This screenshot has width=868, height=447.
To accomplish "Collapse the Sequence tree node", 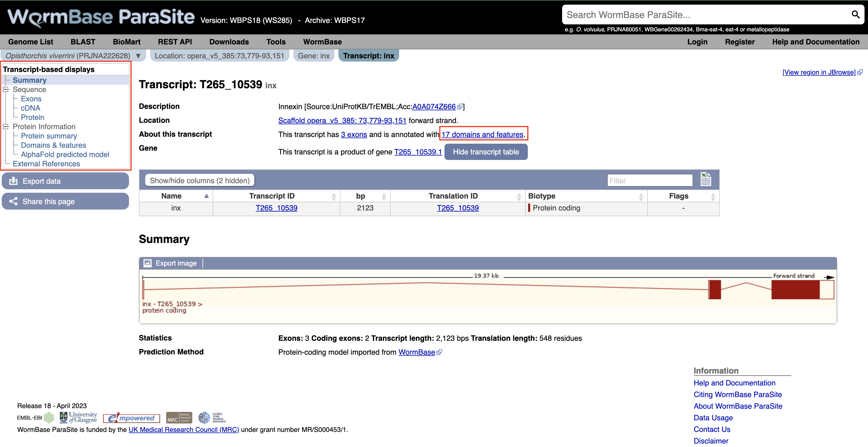I will click(x=6, y=89).
